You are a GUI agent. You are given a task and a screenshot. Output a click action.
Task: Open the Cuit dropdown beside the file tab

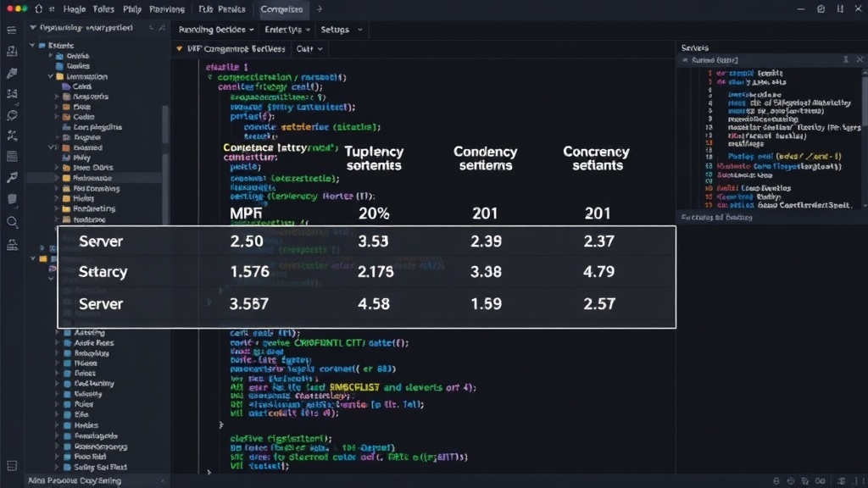309,48
